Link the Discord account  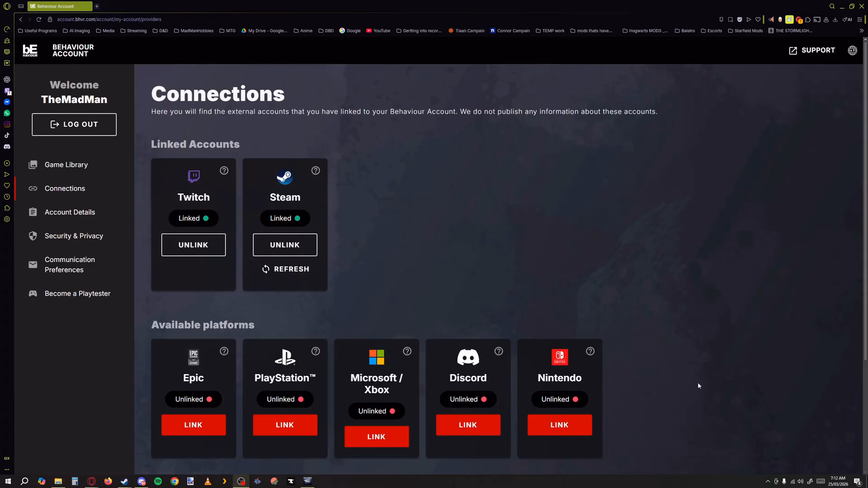coord(468,425)
